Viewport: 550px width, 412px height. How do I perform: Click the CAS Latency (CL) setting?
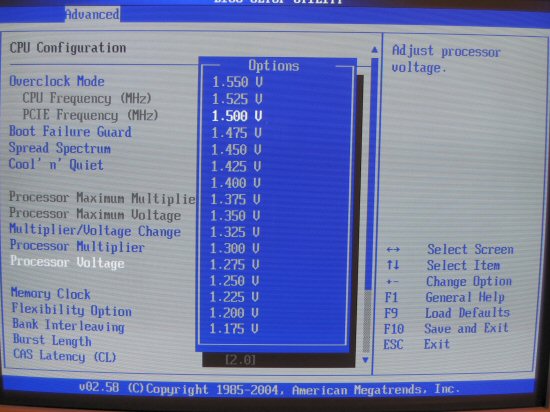(x=65, y=356)
